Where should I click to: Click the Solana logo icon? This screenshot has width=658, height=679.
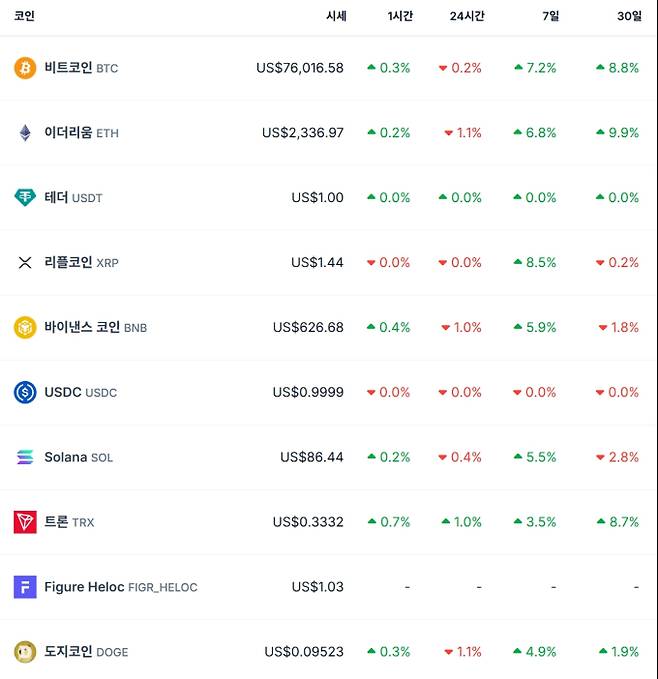point(25,457)
